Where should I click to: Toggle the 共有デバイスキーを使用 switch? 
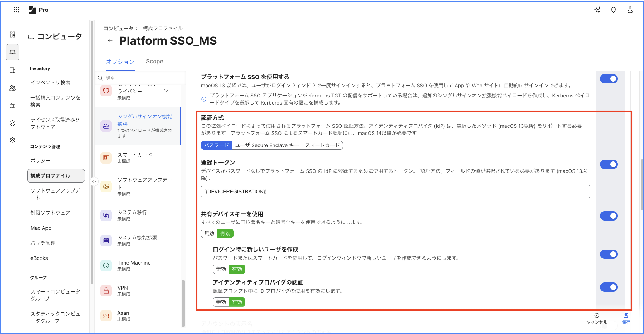tap(609, 216)
